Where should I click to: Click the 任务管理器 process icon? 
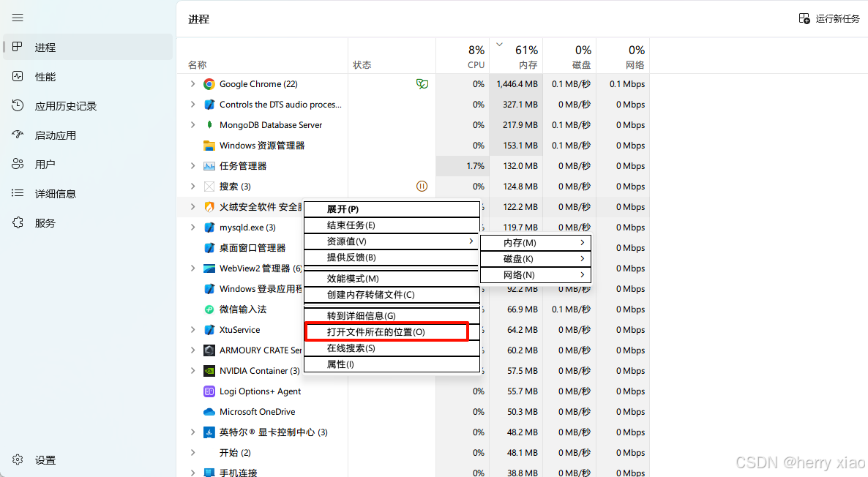point(209,166)
